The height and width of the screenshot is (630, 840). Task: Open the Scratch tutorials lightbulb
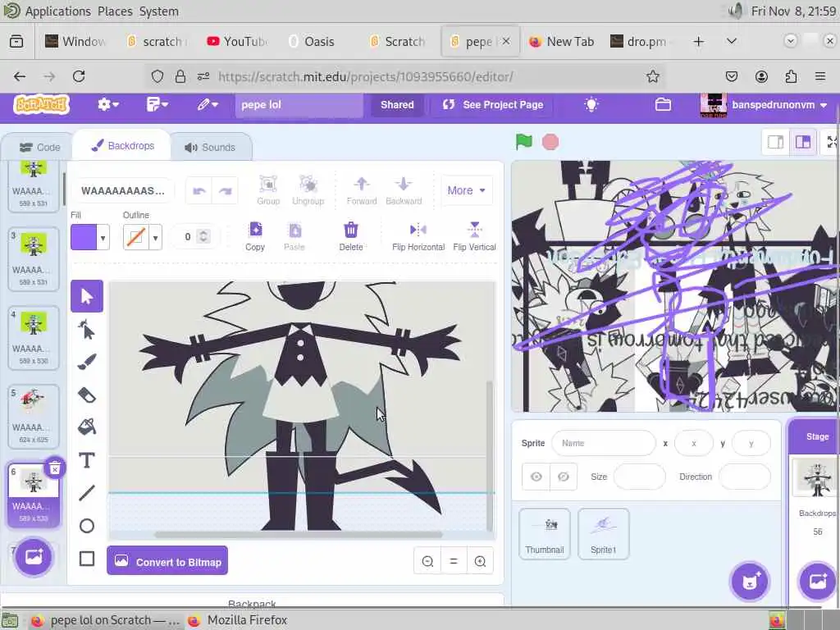click(x=591, y=105)
